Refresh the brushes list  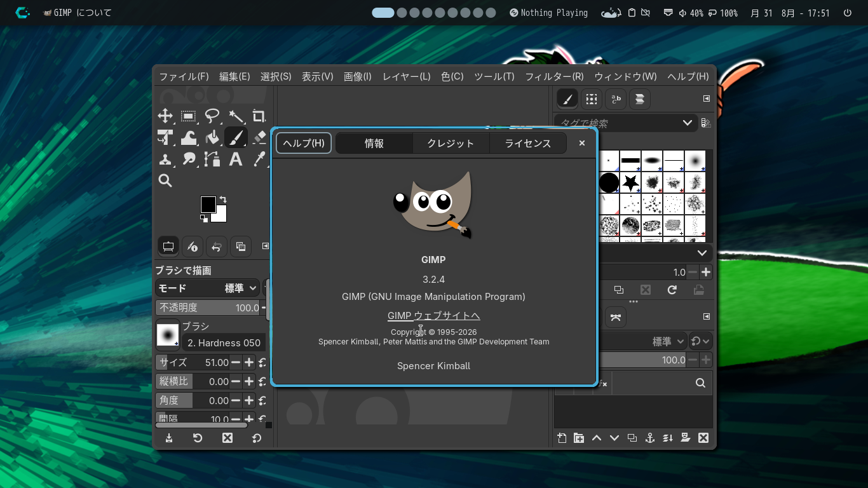(672, 290)
